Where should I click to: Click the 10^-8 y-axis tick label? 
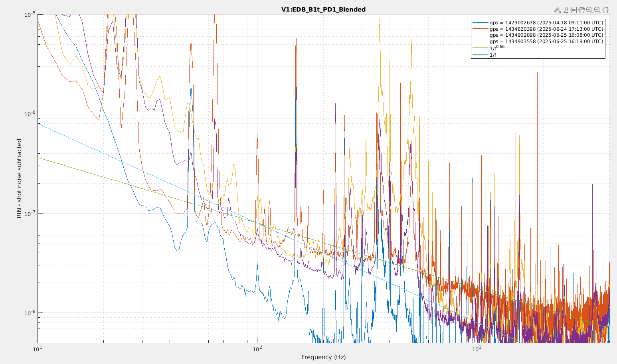[x=30, y=313]
